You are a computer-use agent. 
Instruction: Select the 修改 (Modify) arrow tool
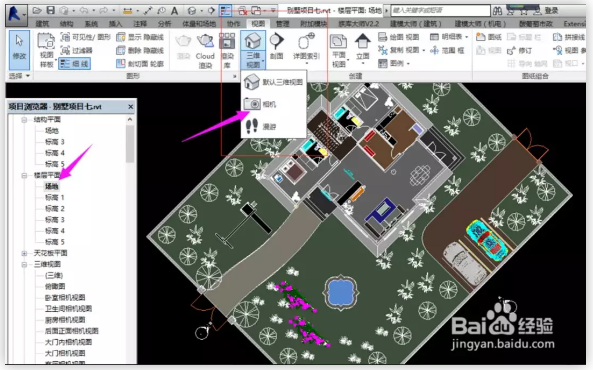19,49
